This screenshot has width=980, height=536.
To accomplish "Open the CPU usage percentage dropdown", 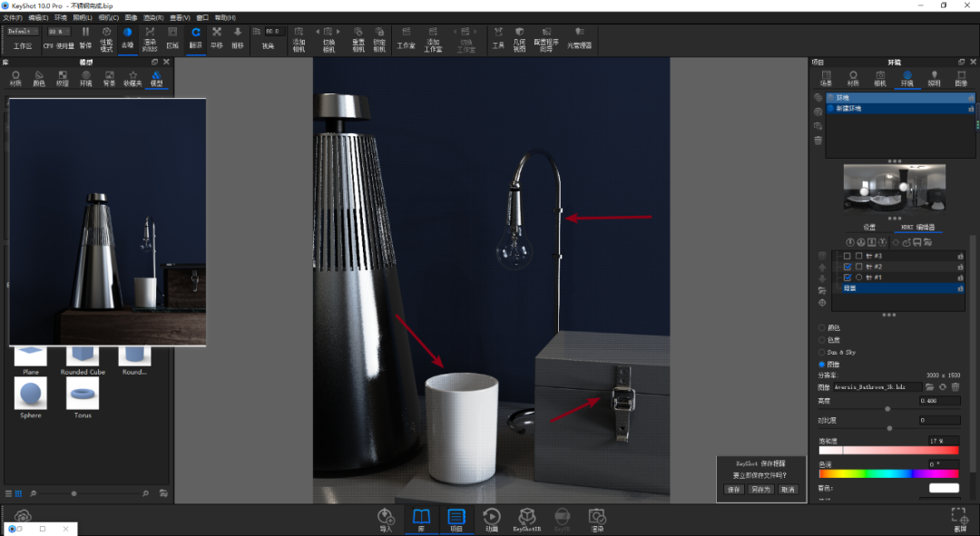I will click(x=59, y=31).
